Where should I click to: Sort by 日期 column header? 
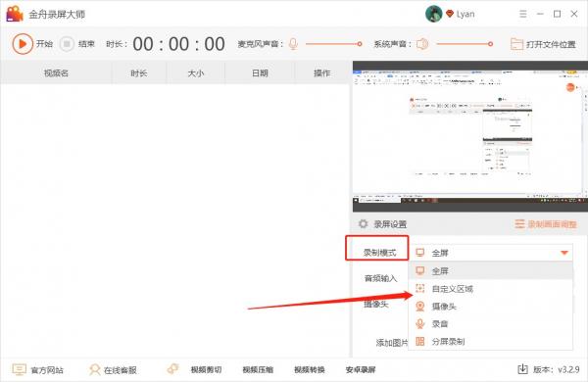coord(260,73)
